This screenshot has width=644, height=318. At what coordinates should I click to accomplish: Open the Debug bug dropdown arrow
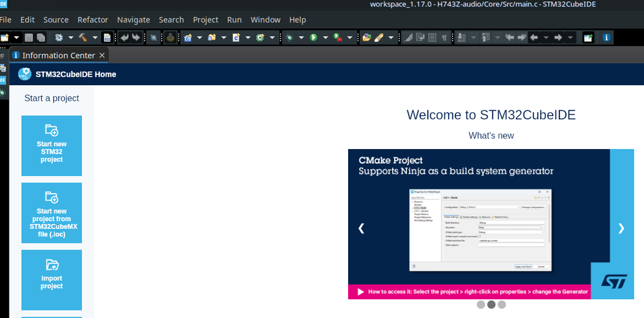click(302, 38)
